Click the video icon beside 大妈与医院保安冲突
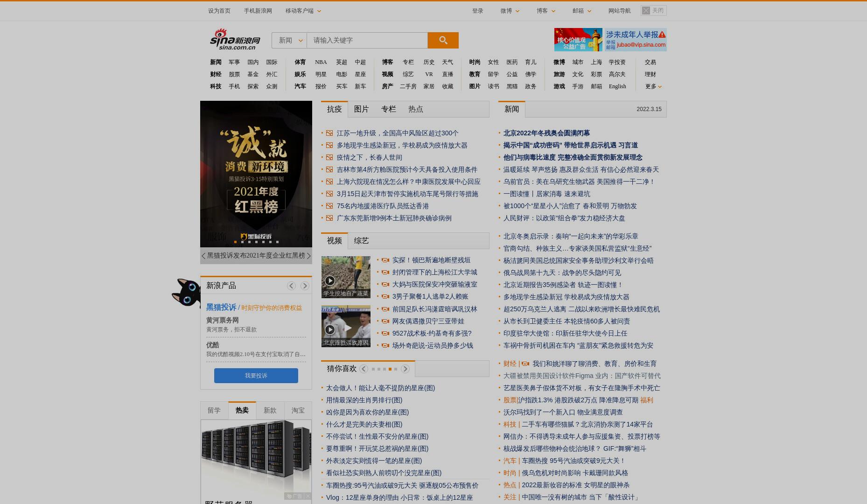The height and width of the screenshot is (504, 867). tap(385, 285)
